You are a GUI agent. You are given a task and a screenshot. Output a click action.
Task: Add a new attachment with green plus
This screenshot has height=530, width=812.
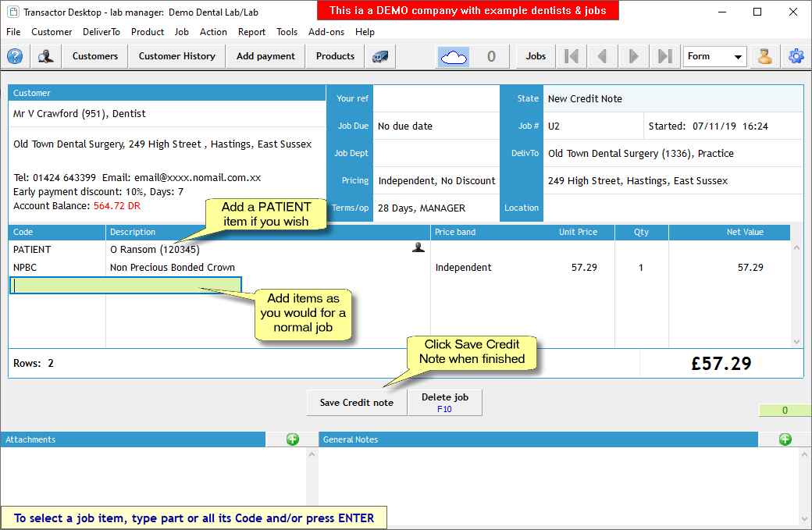pos(293,439)
